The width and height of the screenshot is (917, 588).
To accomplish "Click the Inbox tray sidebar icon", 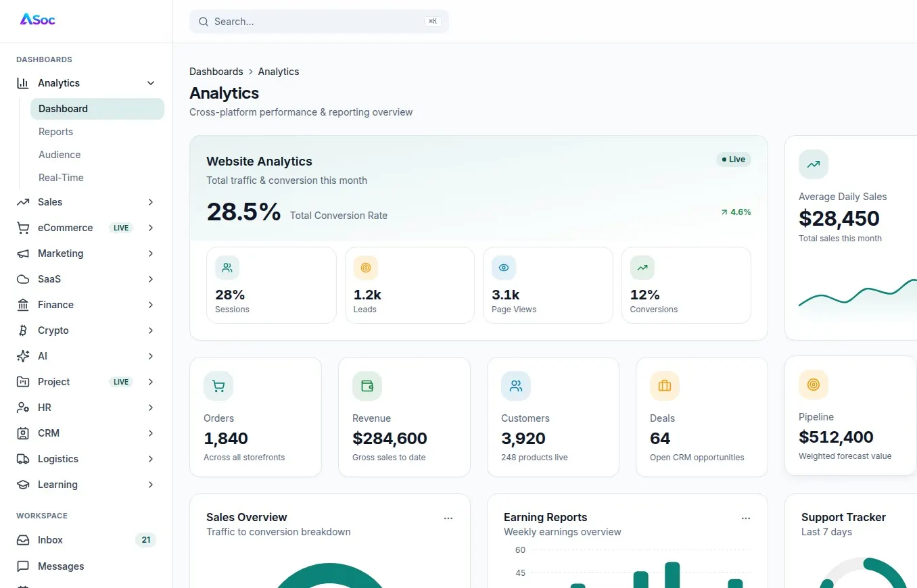I will point(23,540).
